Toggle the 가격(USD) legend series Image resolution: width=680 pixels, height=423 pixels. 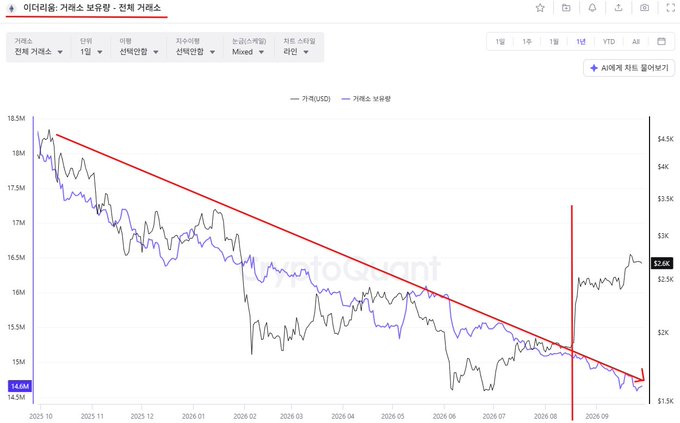[x=311, y=99]
